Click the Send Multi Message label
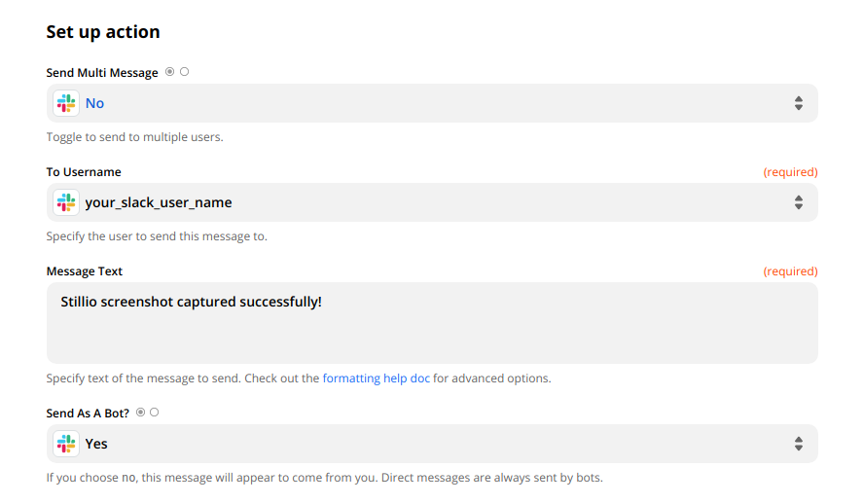This screenshot has height=504, width=863. coord(103,73)
